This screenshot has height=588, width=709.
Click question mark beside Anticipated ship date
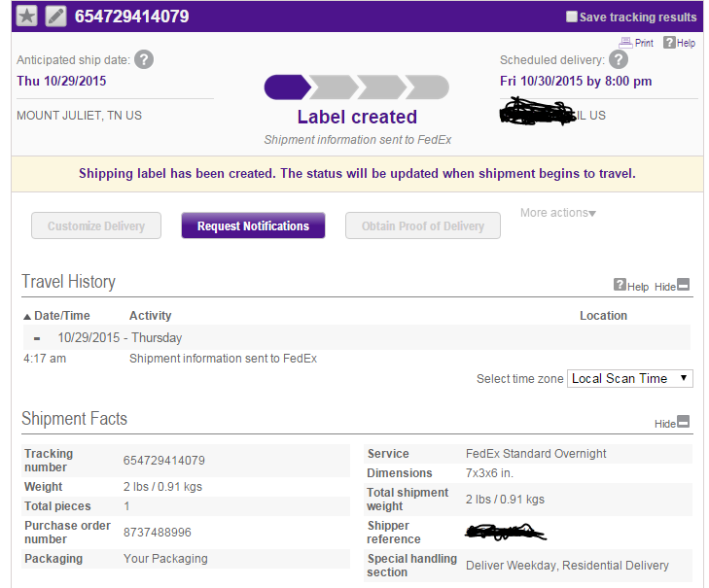144,59
